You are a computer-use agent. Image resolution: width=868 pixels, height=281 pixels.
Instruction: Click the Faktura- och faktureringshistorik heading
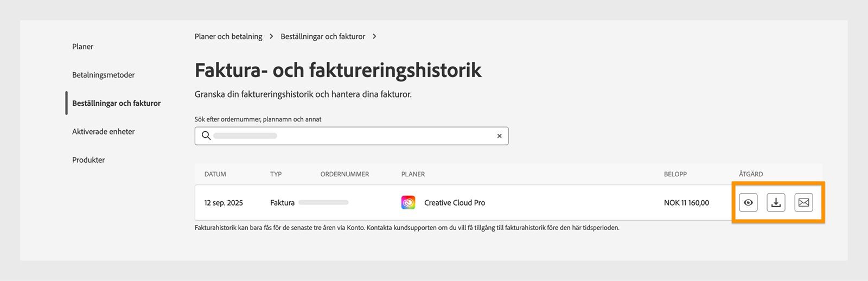click(x=338, y=70)
